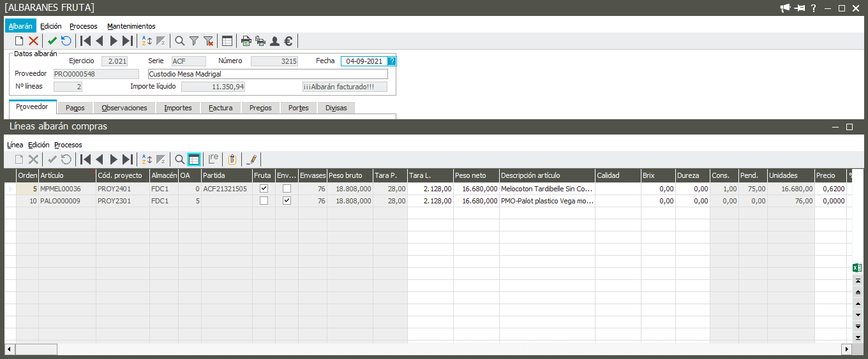Click the blue undo arrow in the top toolbar
This screenshot has height=359, width=868.
coord(66,41)
